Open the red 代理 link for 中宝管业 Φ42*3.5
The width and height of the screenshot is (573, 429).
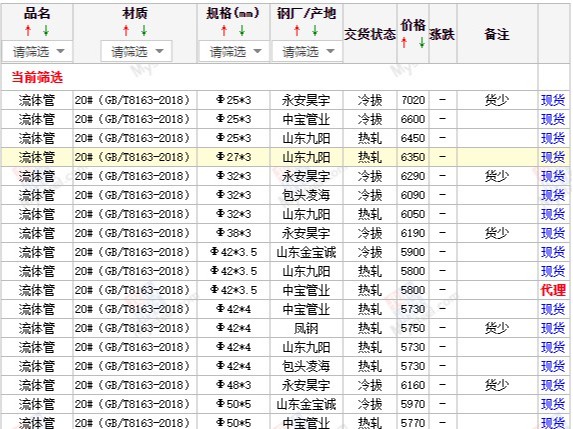coord(553,290)
